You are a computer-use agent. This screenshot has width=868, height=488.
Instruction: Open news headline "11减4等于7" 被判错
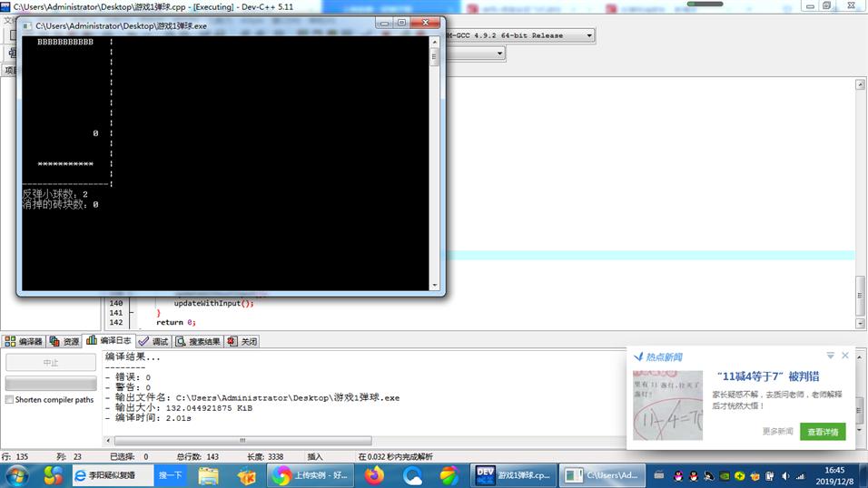click(x=768, y=376)
